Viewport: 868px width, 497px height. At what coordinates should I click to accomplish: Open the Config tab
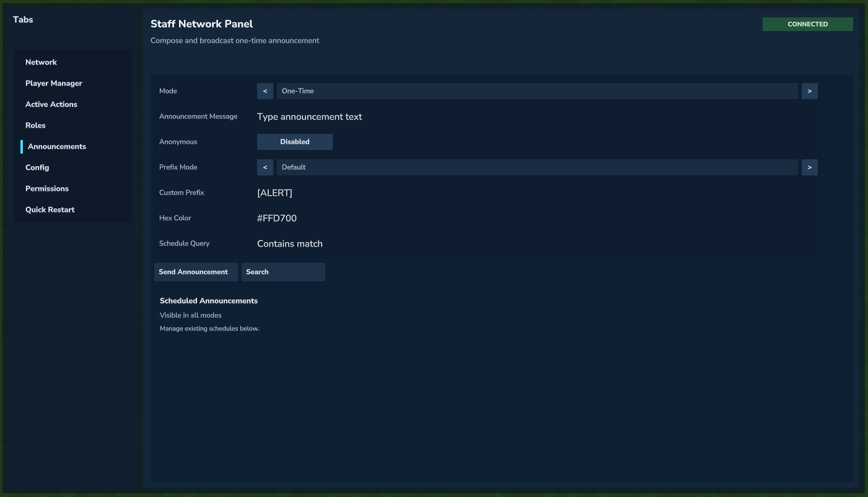pos(37,168)
